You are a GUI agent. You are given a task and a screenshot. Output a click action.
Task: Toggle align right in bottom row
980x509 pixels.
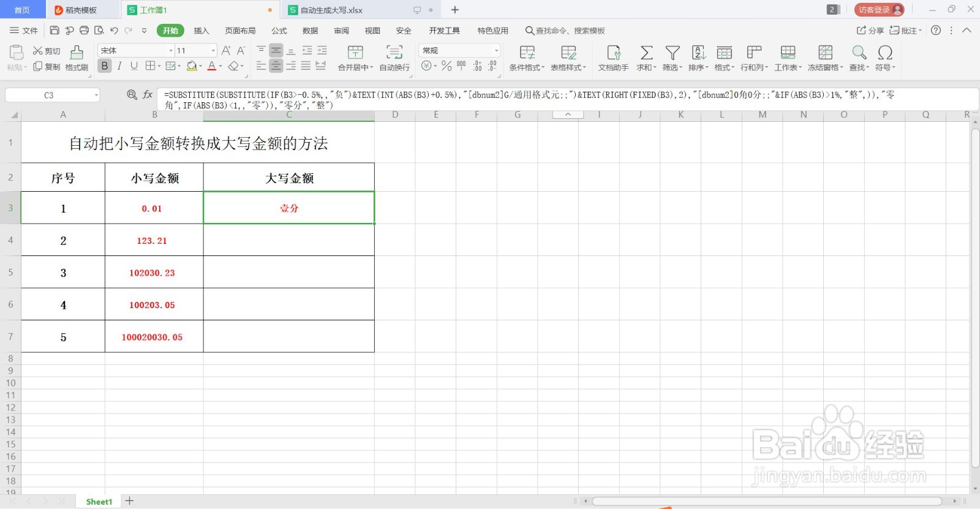pyautogui.click(x=291, y=66)
